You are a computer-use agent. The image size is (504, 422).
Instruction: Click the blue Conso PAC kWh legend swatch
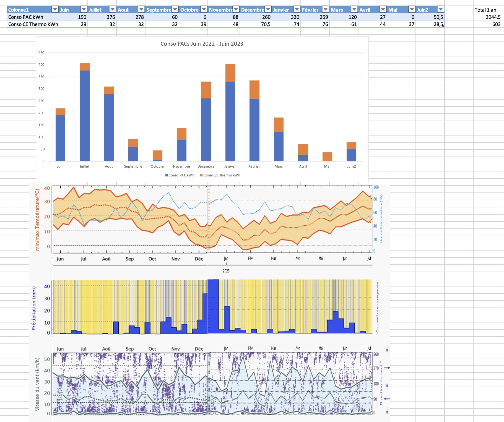(167, 175)
